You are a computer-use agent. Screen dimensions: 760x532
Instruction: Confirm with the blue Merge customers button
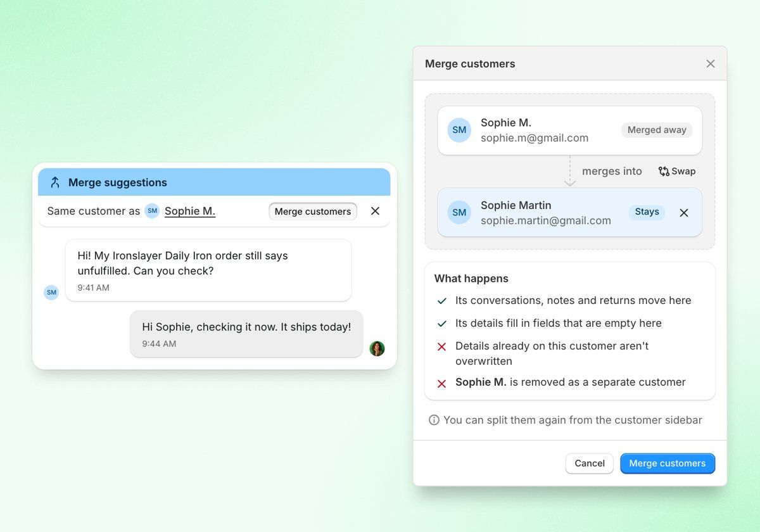(x=668, y=464)
